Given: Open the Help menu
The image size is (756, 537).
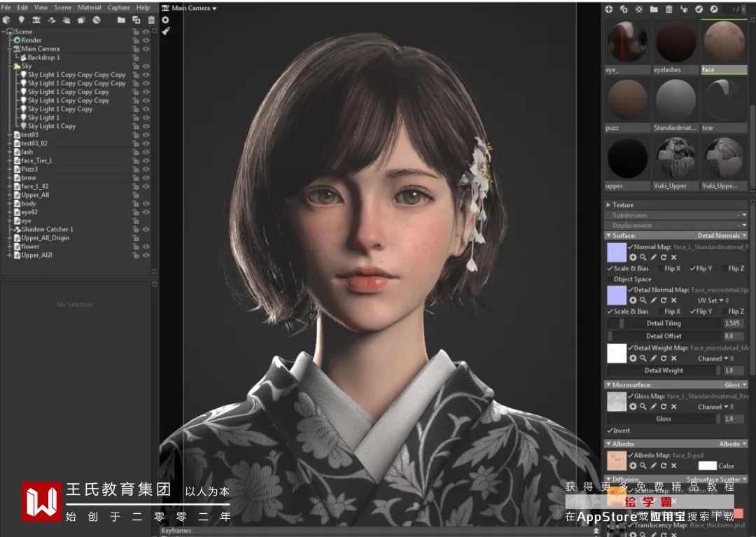Looking at the screenshot, I should coord(143,7).
